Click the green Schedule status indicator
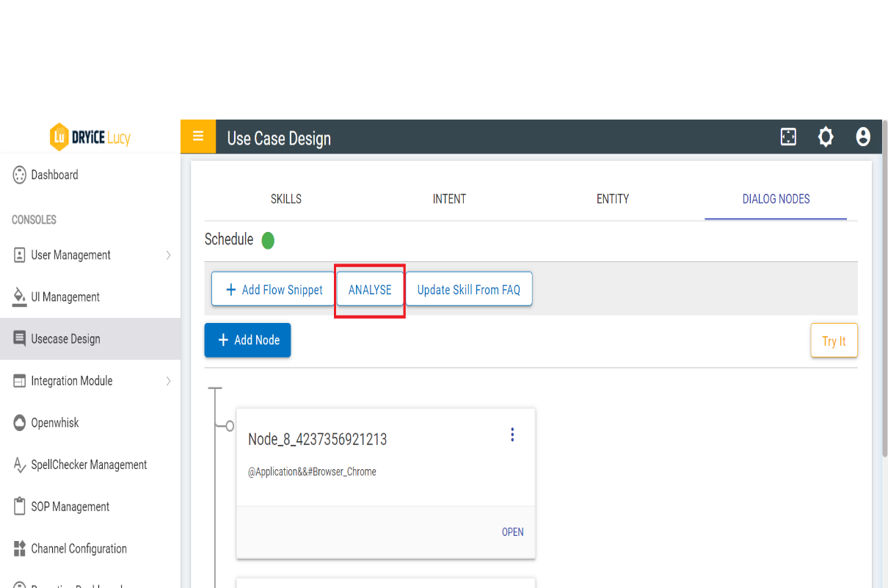 click(268, 241)
